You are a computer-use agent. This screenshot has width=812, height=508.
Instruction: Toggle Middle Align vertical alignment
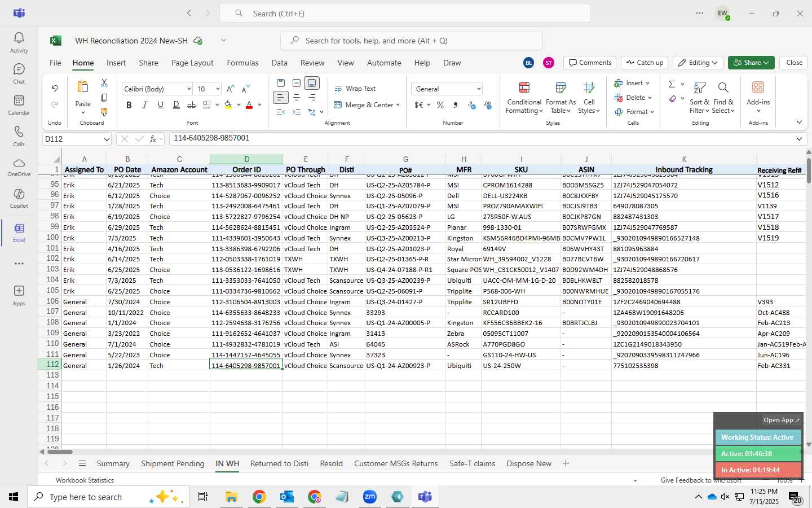click(x=296, y=83)
